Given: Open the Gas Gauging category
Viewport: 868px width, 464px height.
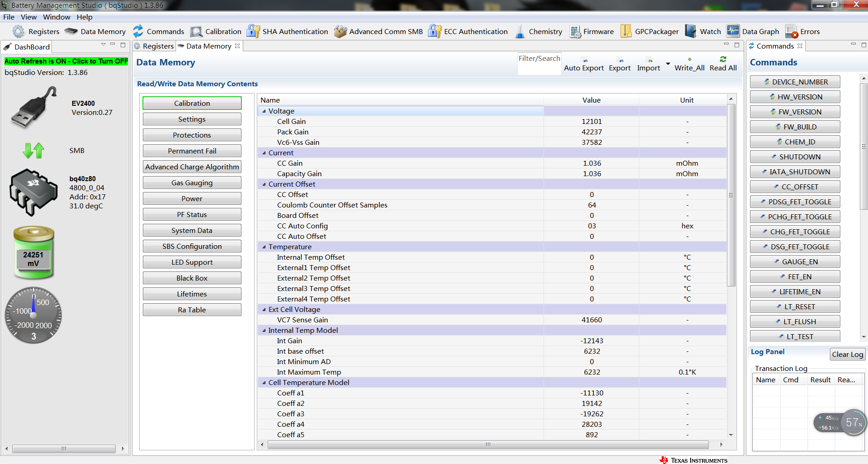Looking at the screenshot, I should pyautogui.click(x=192, y=183).
